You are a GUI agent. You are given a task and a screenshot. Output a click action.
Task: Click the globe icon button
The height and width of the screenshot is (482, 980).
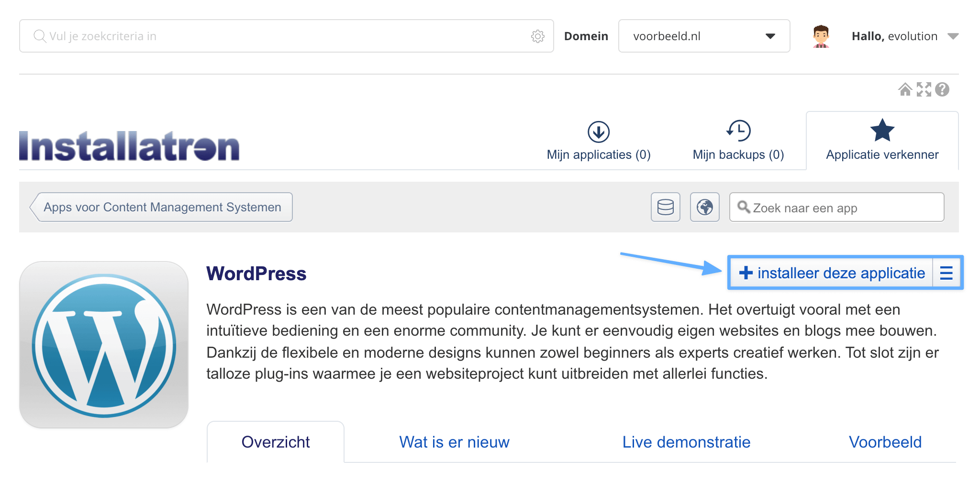705,207
